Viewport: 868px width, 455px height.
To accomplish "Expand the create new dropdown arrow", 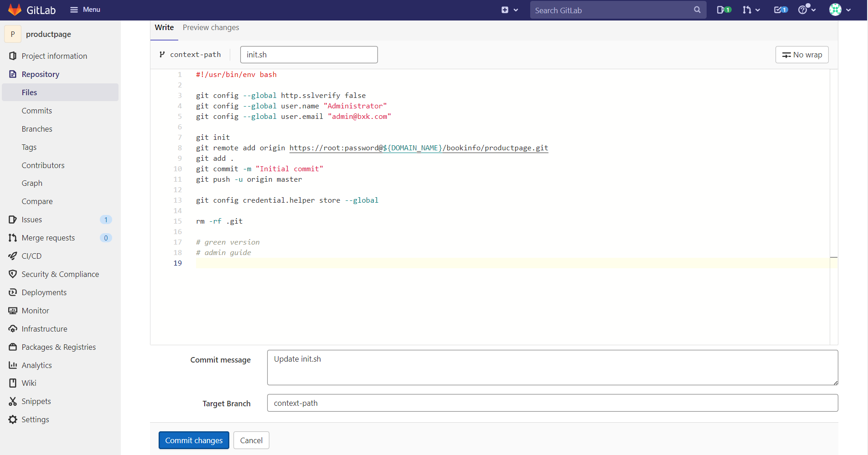I will (x=516, y=10).
